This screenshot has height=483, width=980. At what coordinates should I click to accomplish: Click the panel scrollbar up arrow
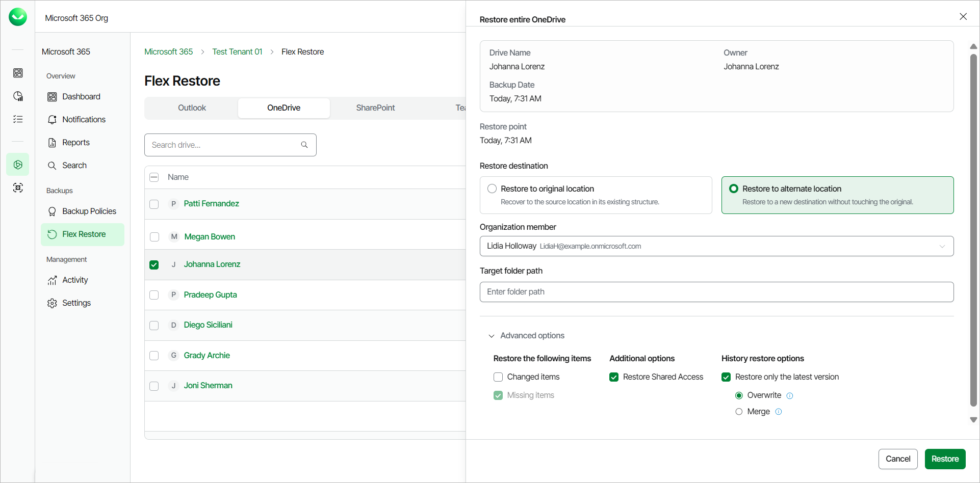[973, 46]
